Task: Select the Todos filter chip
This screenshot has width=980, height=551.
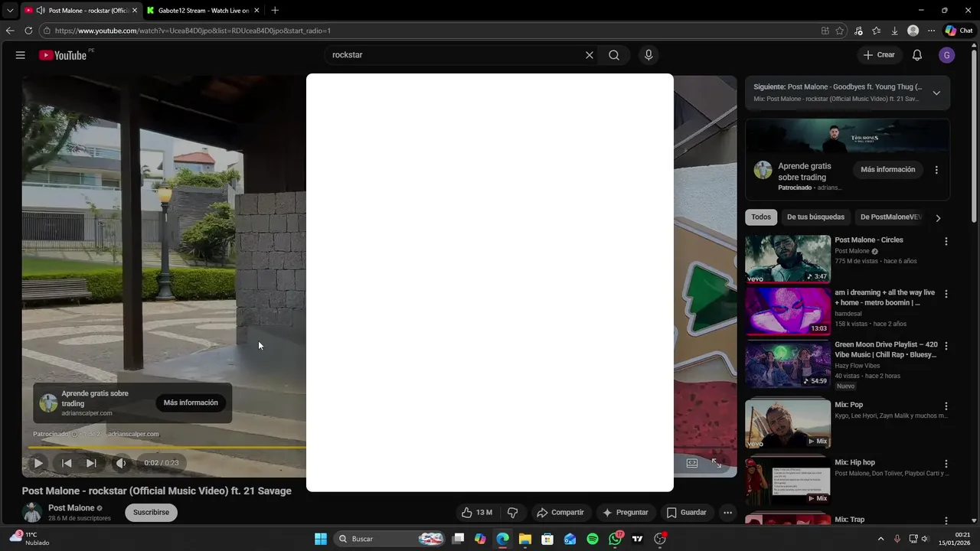Action: [x=761, y=217]
